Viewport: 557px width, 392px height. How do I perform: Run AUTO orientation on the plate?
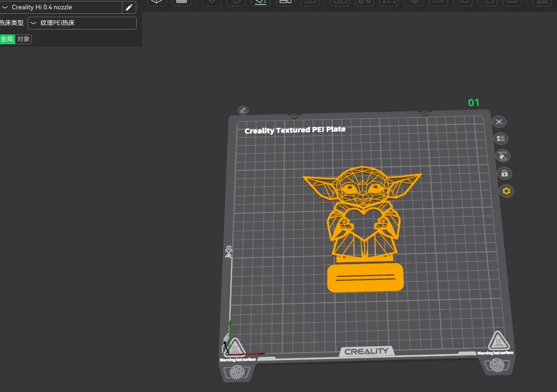click(x=503, y=155)
